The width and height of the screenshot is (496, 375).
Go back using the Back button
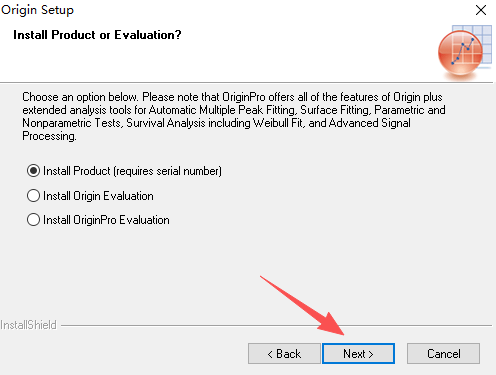[x=284, y=354]
